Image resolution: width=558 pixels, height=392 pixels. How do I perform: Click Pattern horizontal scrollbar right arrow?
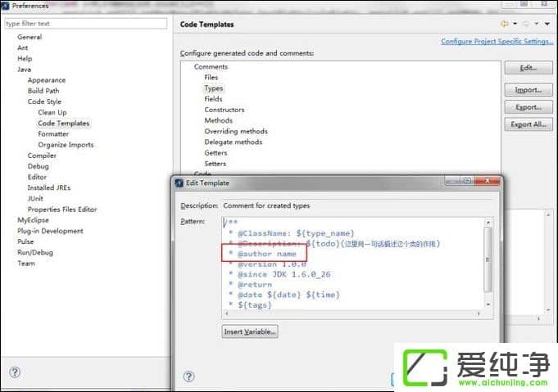tap(479, 313)
